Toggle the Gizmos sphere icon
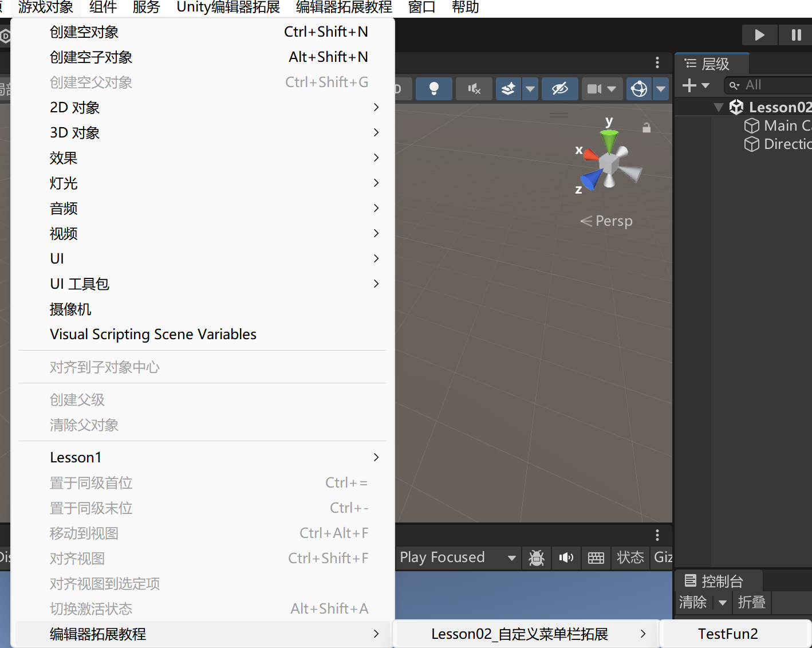The width and height of the screenshot is (812, 648). [639, 89]
